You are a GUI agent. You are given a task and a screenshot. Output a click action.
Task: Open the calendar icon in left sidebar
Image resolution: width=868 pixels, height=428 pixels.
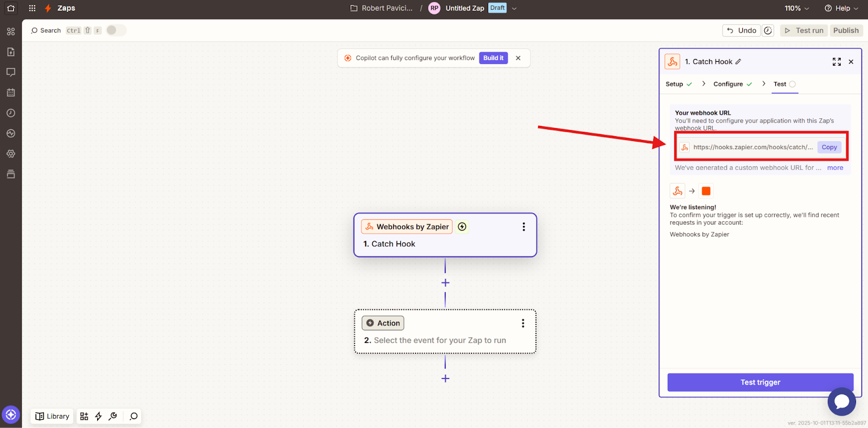[11, 93]
